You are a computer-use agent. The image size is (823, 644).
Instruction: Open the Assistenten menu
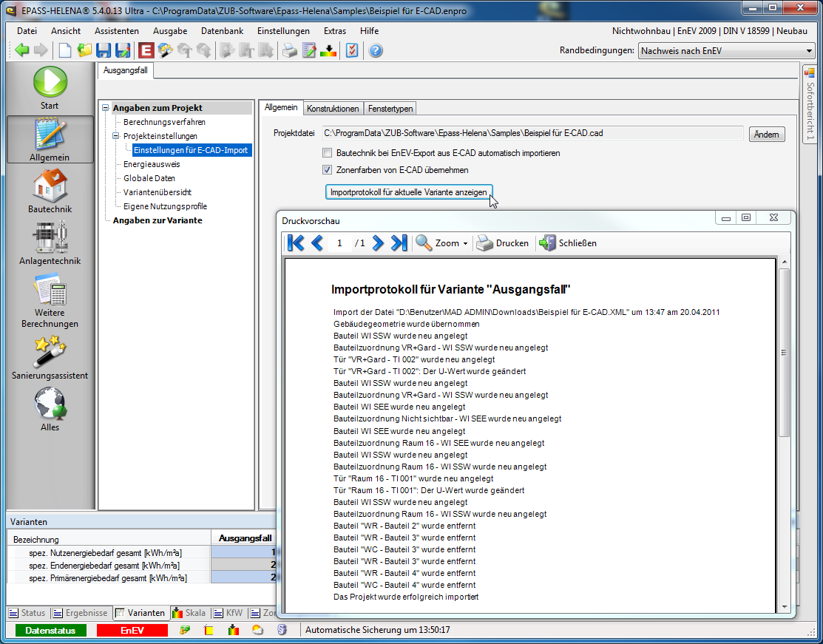click(x=117, y=31)
